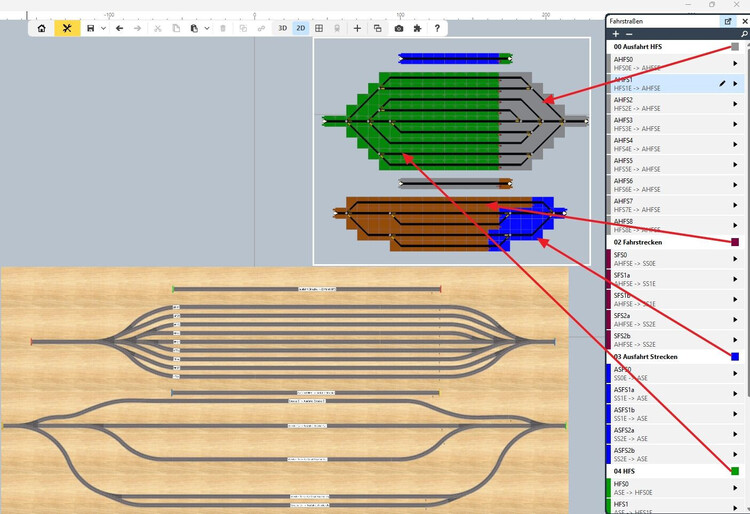Remove route with the panel minus icon
The height and width of the screenshot is (514, 750).
629,34
